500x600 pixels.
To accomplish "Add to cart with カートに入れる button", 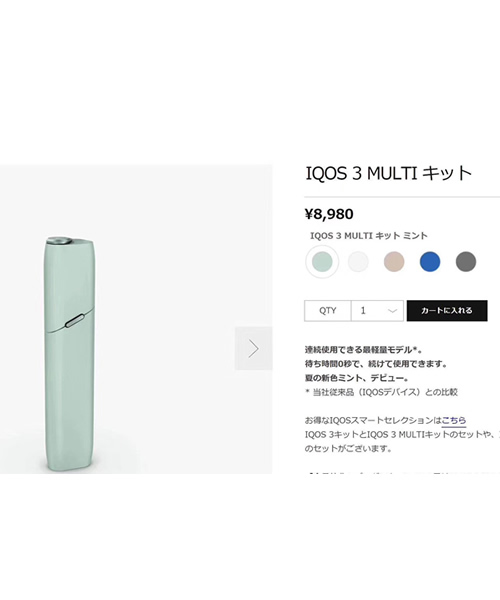I will click(447, 310).
